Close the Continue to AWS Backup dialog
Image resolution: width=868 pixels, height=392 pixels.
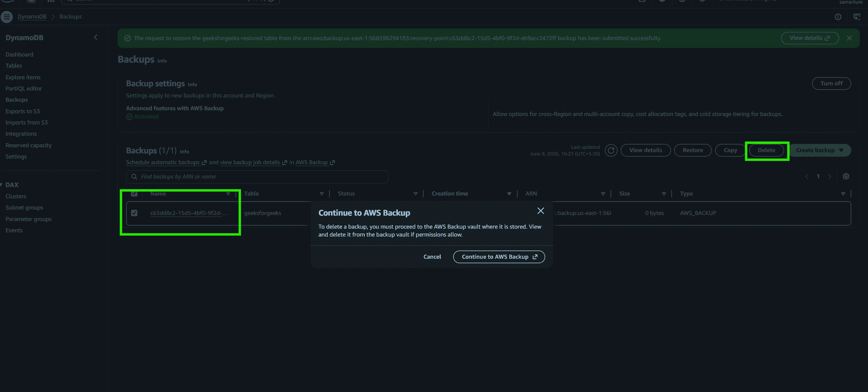(540, 211)
